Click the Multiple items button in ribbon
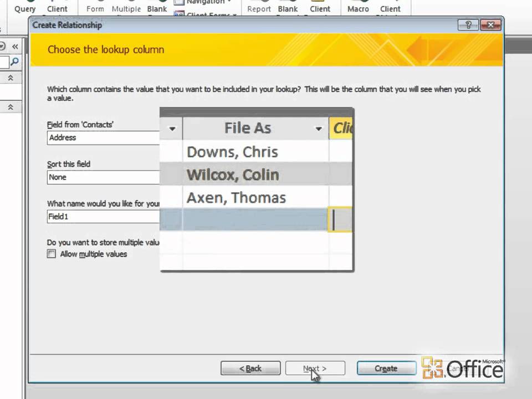The image size is (532, 399). pyautogui.click(x=126, y=9)
